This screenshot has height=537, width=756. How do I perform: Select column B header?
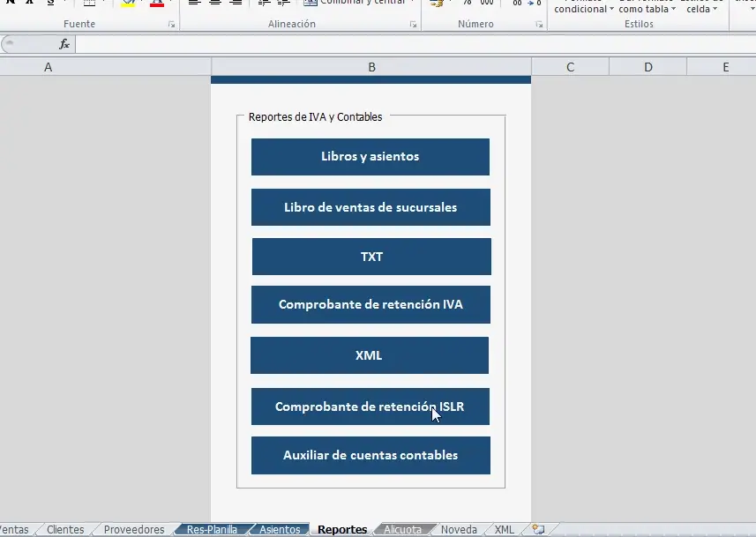point(371,67)
